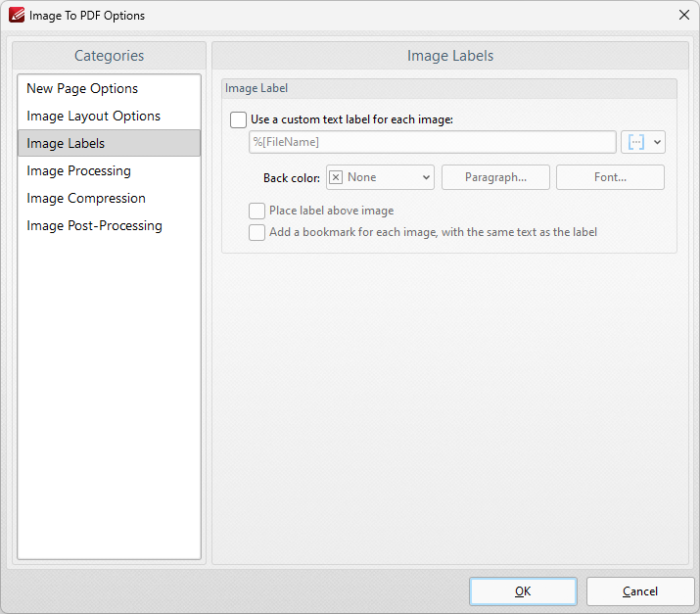Click the %[FileName] label text field
Screen dimensions: 700x614
(432, 142)
